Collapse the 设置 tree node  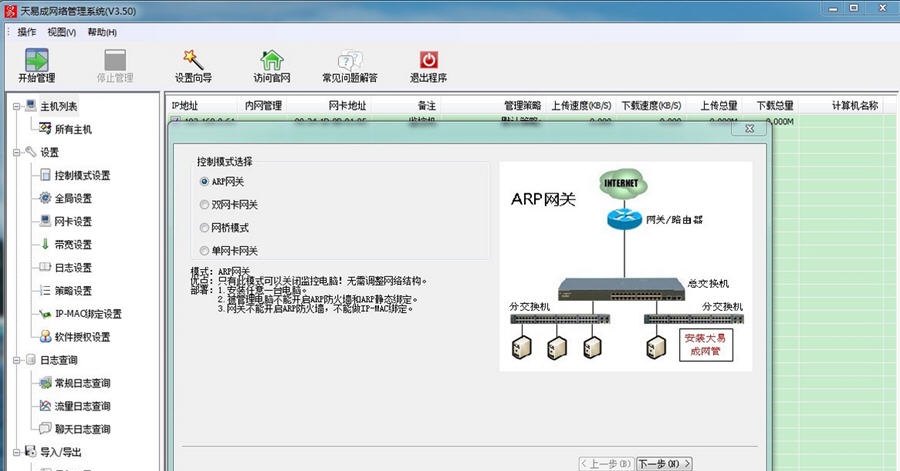(17, 152)
